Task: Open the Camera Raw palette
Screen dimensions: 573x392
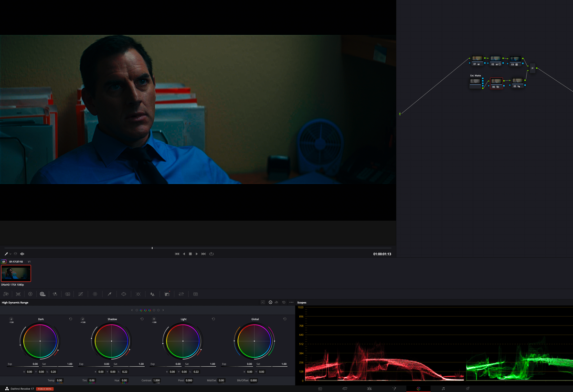Action: tap(6, 294)
